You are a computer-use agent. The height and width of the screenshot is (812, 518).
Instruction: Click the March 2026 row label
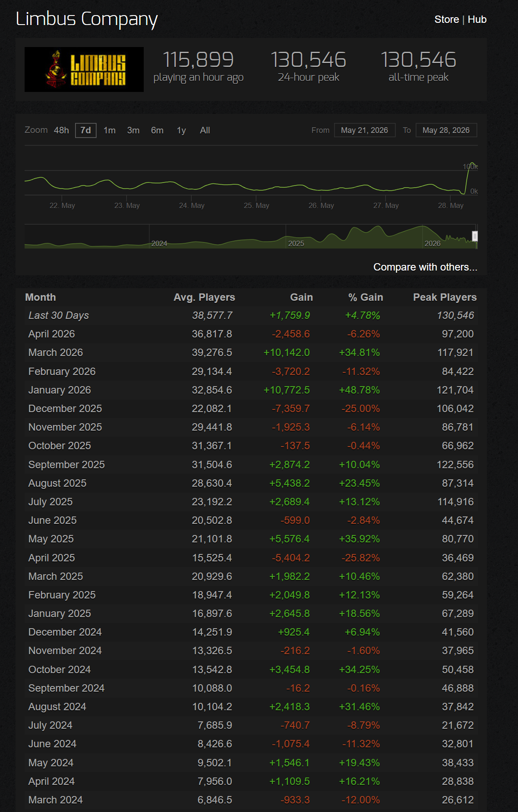[x=56, y=352]
